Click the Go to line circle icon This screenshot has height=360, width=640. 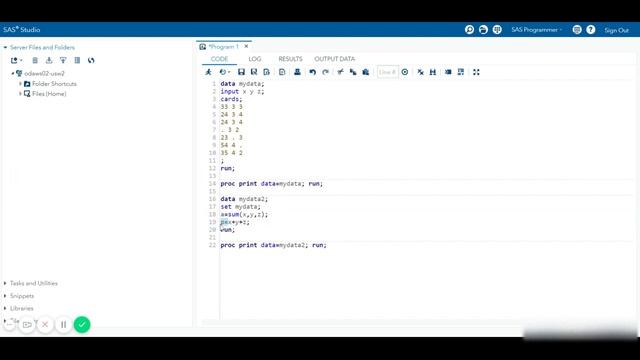pos(405,72)
